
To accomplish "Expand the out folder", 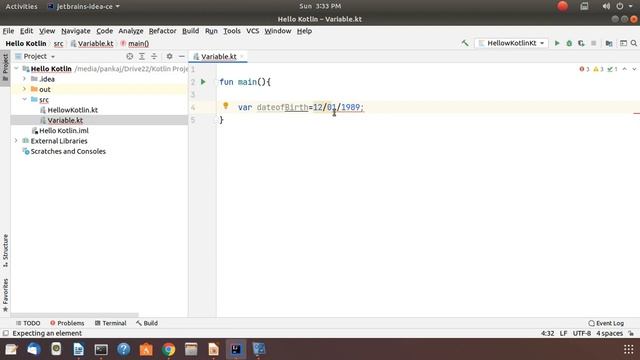I will [24, 89].
